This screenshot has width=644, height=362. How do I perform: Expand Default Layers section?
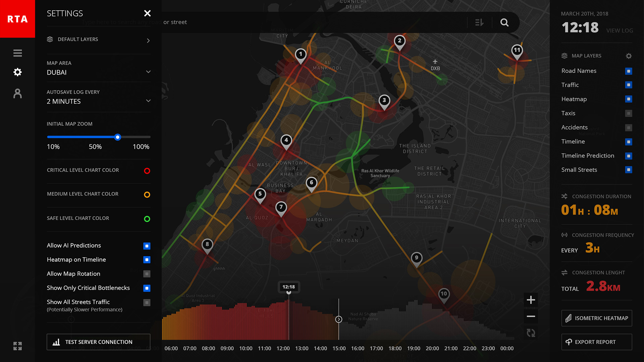coord(99,40)
